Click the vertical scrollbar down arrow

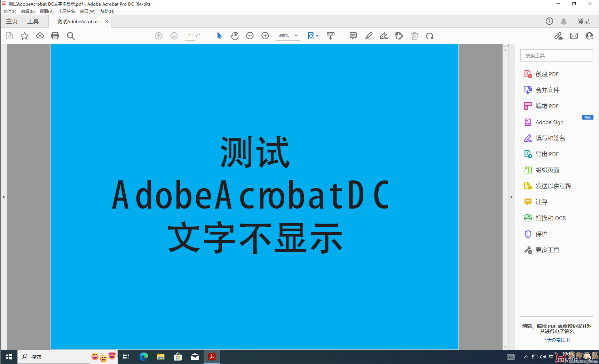pyautogui.click(x=506, y=347)
